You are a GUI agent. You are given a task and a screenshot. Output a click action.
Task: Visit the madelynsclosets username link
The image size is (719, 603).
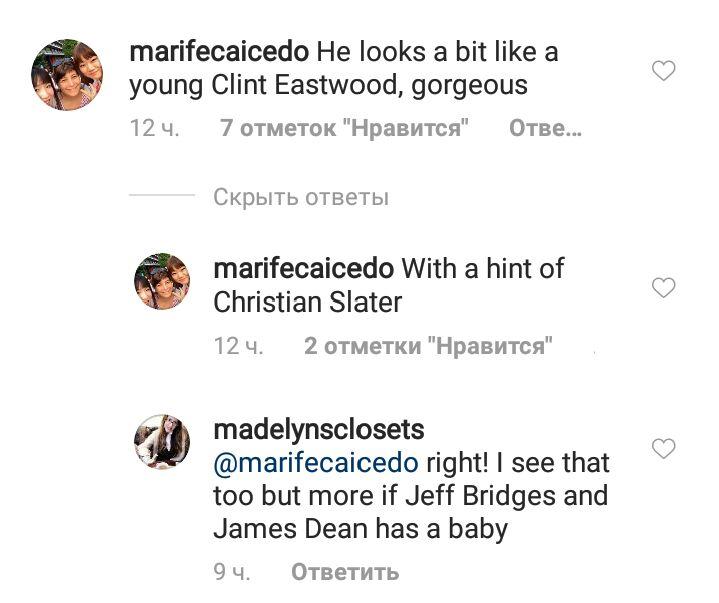tap(319, 430)
